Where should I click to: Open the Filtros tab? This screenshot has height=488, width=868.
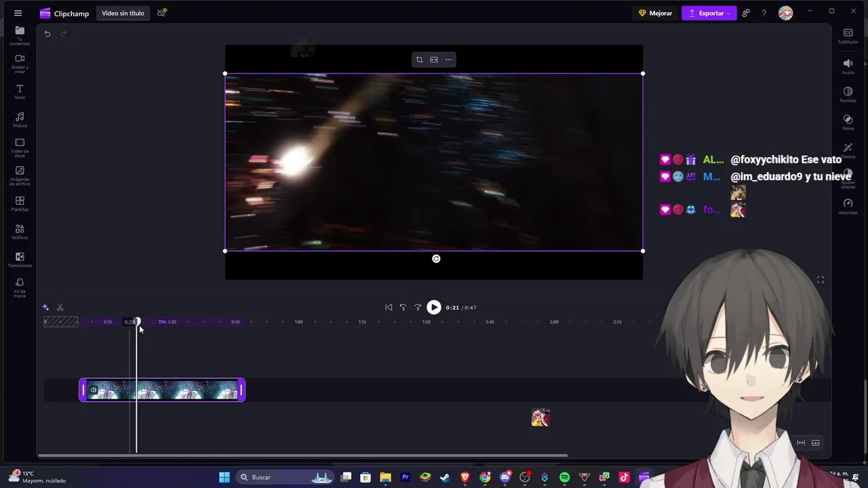(x=848, y=123)
